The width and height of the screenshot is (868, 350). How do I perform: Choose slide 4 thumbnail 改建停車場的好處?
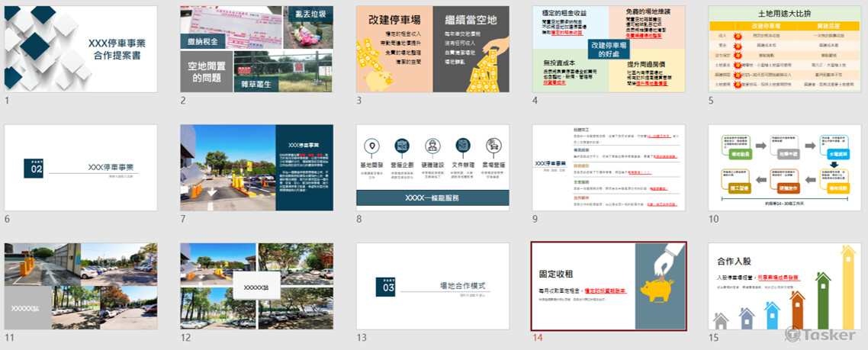tap(609, 50)
